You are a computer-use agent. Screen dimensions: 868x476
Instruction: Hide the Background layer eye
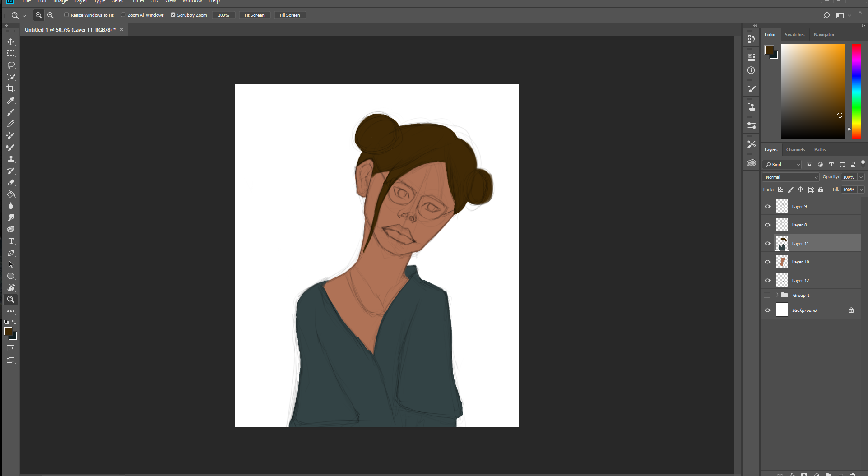point(767,310)
